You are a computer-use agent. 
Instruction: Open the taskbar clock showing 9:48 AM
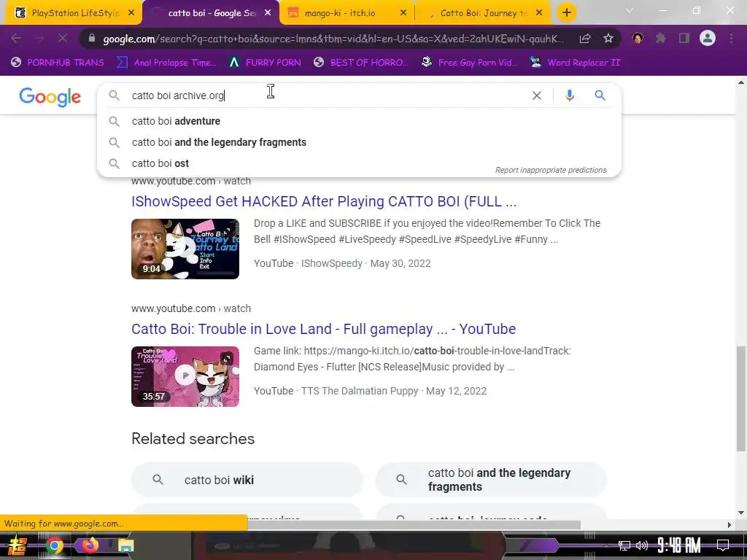click(679, 545)
